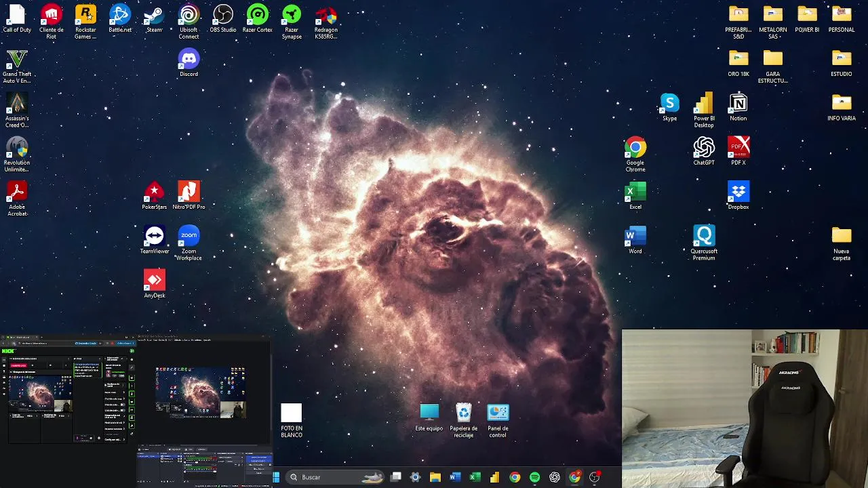This screenshot has width=868, height=488.
Task: Open File Explorer from the taskbar
Action: pyautogui.click(x=435, y=477)
